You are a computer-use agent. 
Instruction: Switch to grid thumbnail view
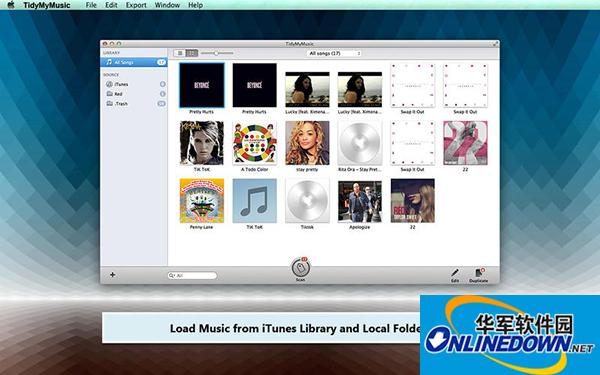click(192, 53)
